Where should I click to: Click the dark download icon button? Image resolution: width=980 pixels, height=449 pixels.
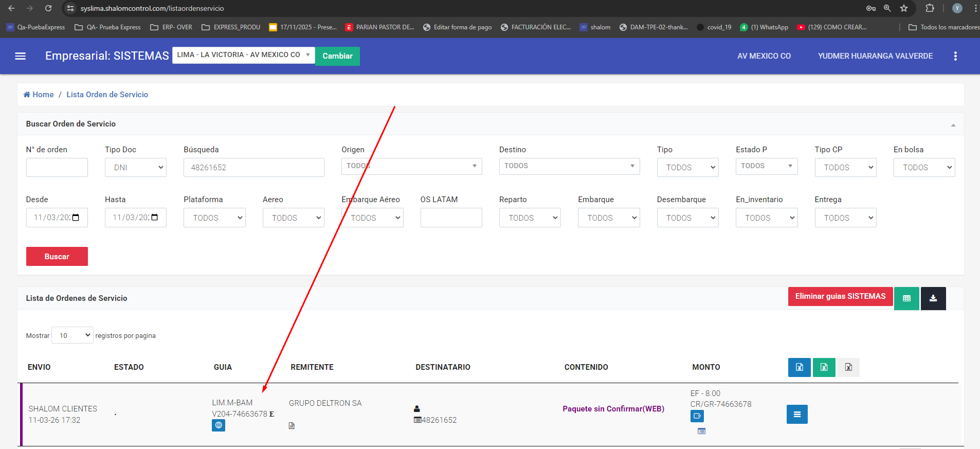pyautogui.click(x=933, y=298)
